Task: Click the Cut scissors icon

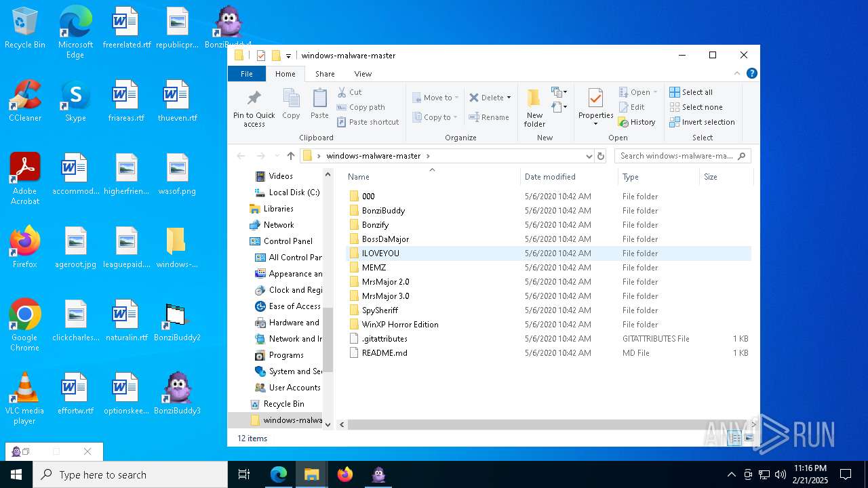Action: (341, 92)
